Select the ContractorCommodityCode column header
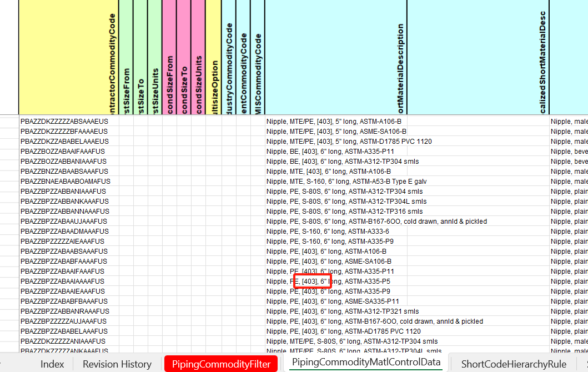This screenshot has height=372, width=588. (x=69, y=57)
